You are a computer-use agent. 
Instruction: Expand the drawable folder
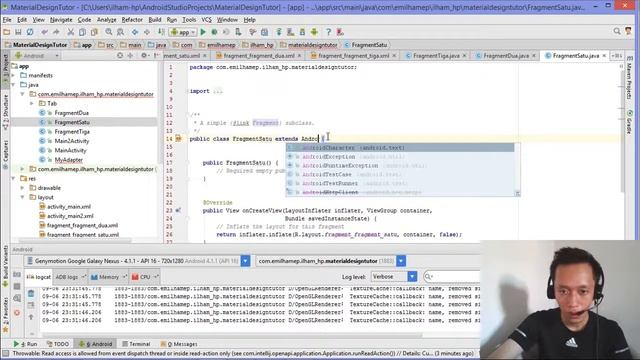click(x=22, y=188)
